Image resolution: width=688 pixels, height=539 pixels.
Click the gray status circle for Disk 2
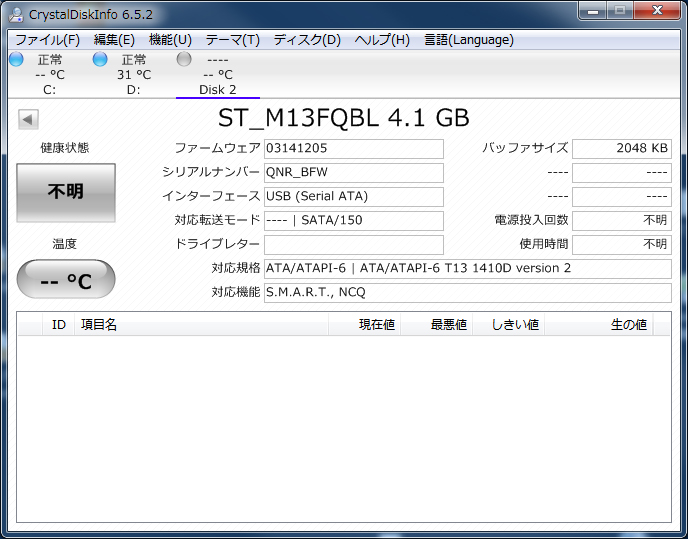click(x=184, y=59)
